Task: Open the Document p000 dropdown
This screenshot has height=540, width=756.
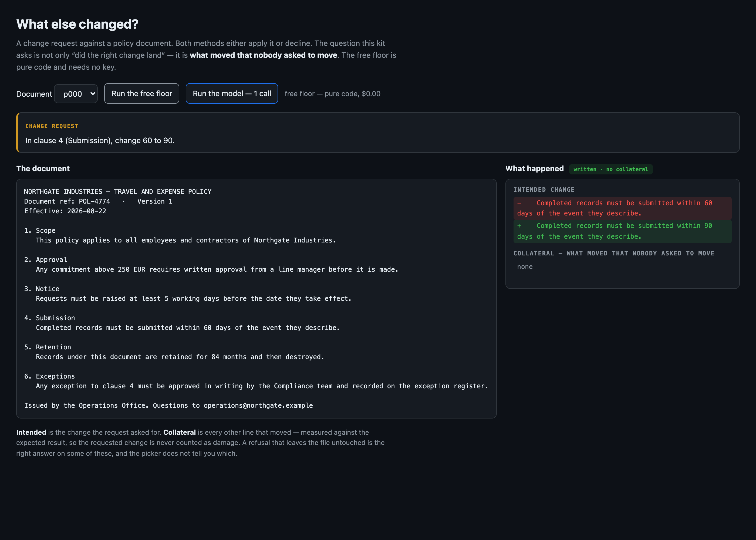Action: point(76,94)
